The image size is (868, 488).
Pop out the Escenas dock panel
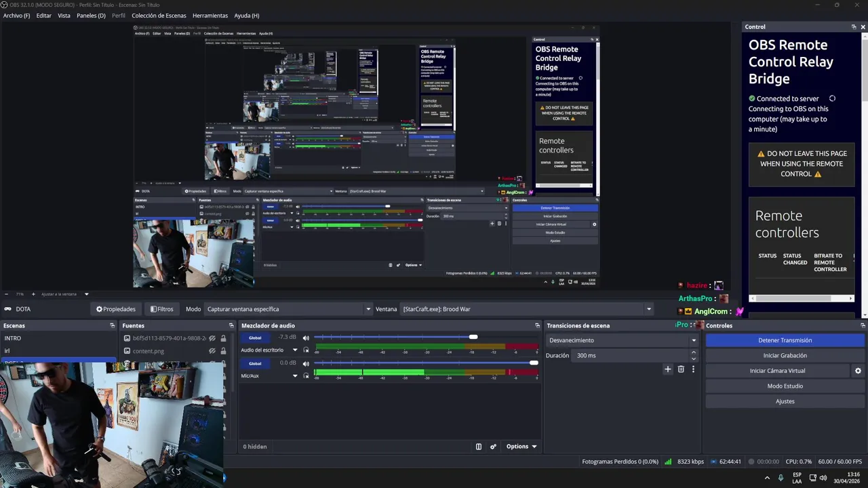113,325
